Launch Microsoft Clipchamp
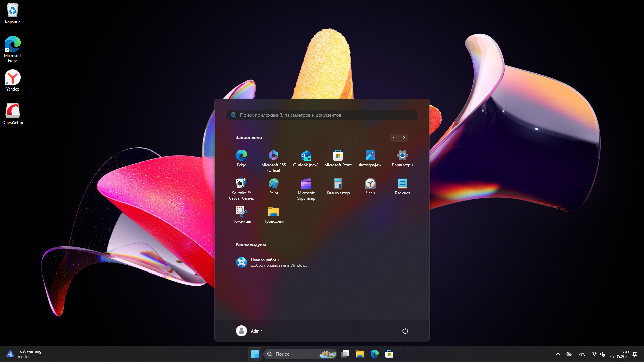 (306, 189)
